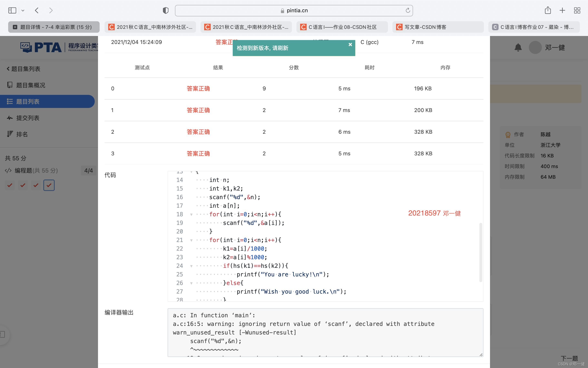Viewport: 588px width, 368px height.
Task: Open the second solved problem checkmark
Action: click(23, 185)
